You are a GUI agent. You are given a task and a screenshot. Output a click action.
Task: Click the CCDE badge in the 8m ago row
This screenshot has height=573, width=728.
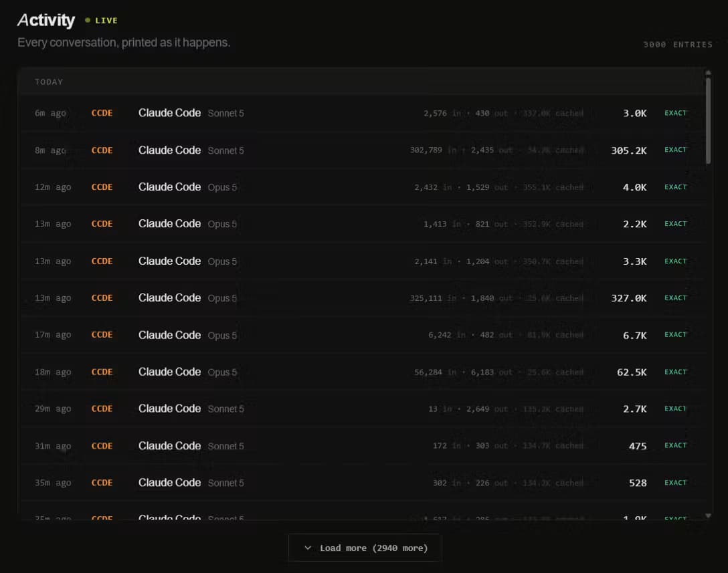tap(102, 150)
